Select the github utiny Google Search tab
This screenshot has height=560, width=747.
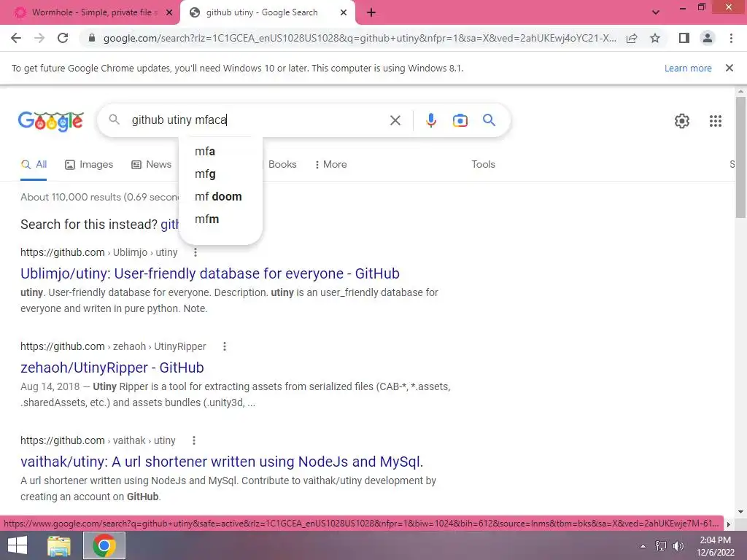tap(262, 12)
